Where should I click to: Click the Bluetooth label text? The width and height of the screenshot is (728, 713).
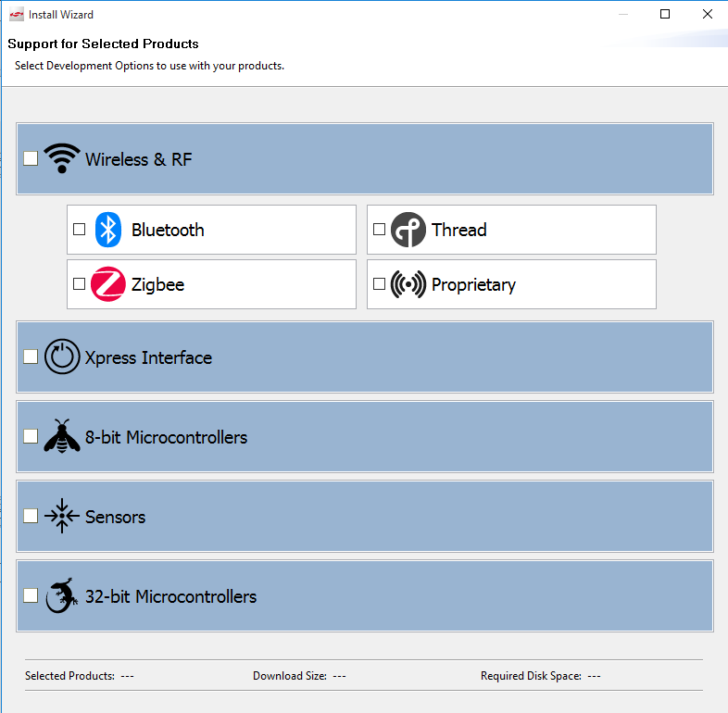click(x=168, y=230)
